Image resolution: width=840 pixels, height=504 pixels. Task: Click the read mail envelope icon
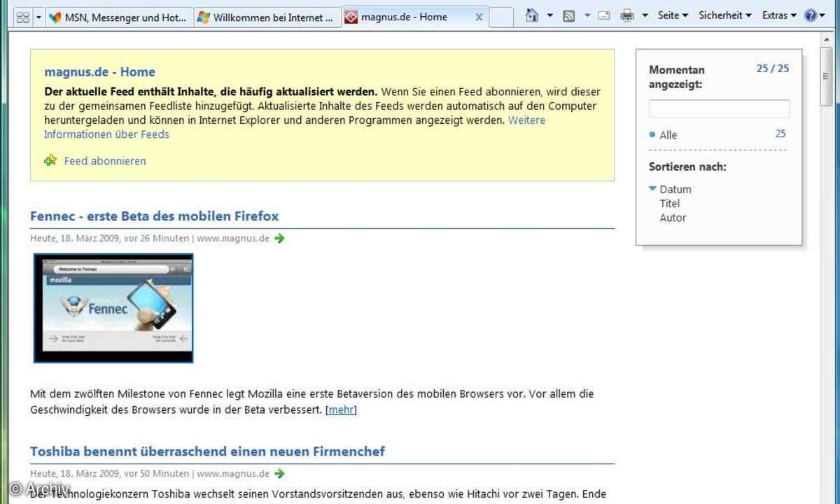[x=604, y=15]
